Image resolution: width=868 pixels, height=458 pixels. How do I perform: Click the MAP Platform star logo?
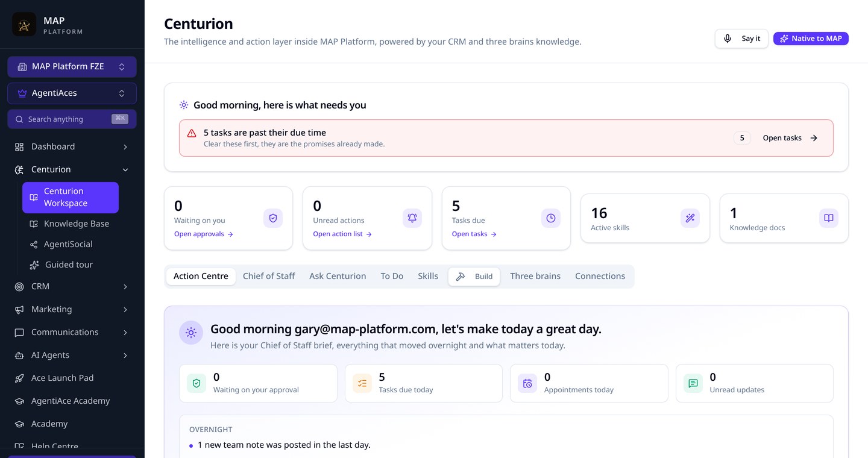(24, 24)
